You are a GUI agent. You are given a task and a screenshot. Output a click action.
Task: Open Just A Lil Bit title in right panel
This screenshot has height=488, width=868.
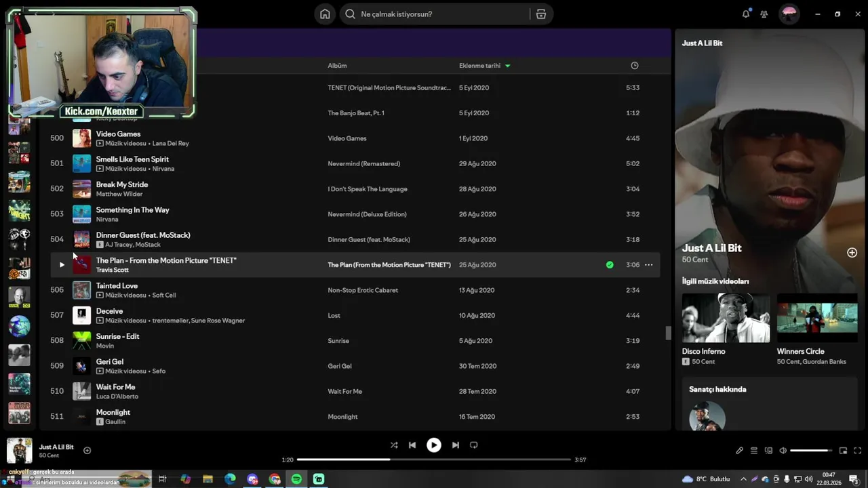pyautogui.click(x=711, y=248)
